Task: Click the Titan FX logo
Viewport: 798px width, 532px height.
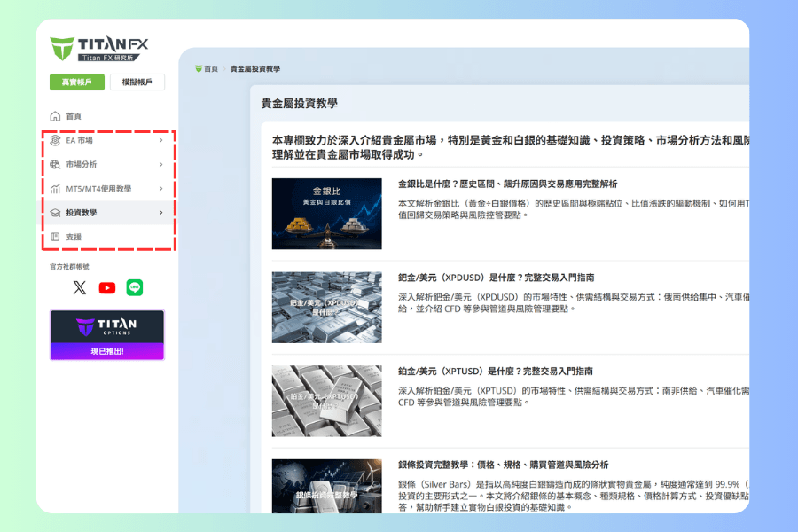Action: click(x=99, y=49)
